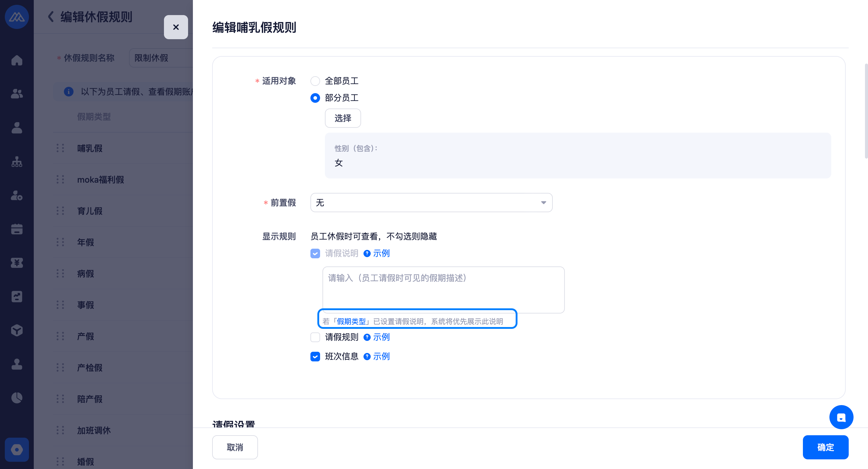The width and height of the screenshot is (868, 469).
Task: Click the 休假规则名称 input field
Action: click(161, 58)
